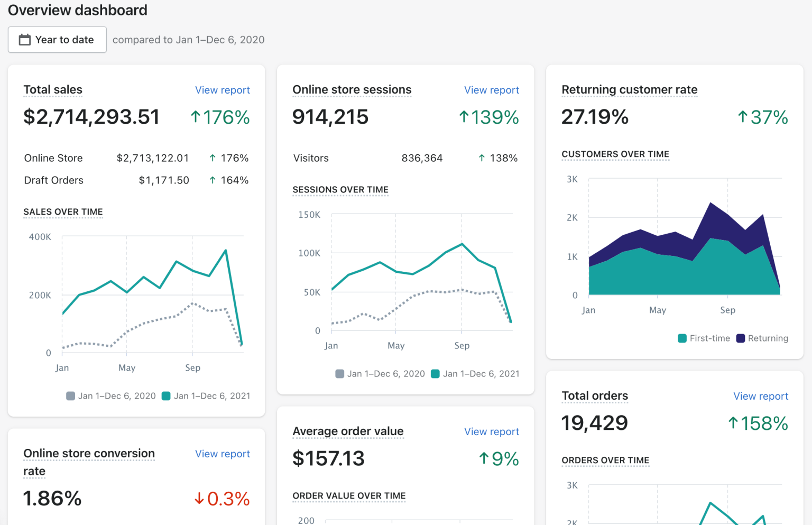Click the 0.3% conversion rate decrease
The height and width of the screenshot is (525, 812).
coord(222,499)
